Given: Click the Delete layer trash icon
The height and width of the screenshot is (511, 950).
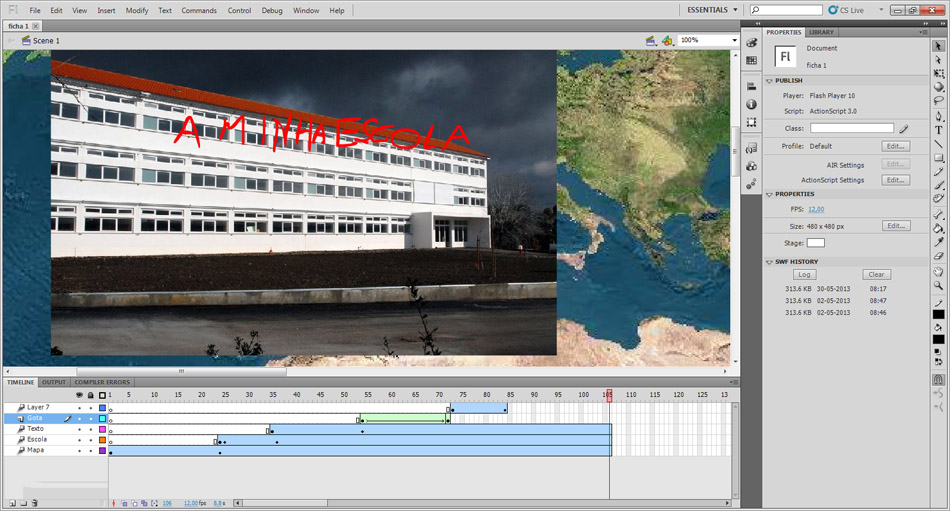Looking at the screenshot, I should tap(35, 503).
